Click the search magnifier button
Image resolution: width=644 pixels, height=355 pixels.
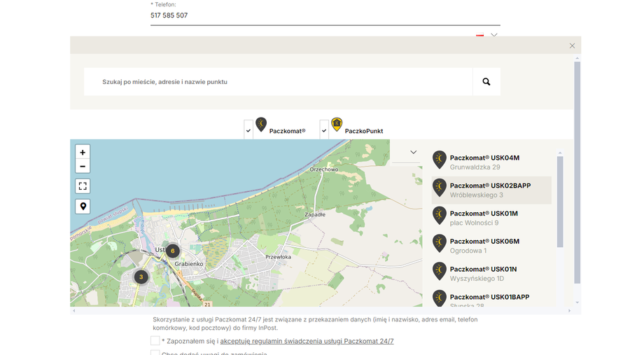(x=486, y=82)
